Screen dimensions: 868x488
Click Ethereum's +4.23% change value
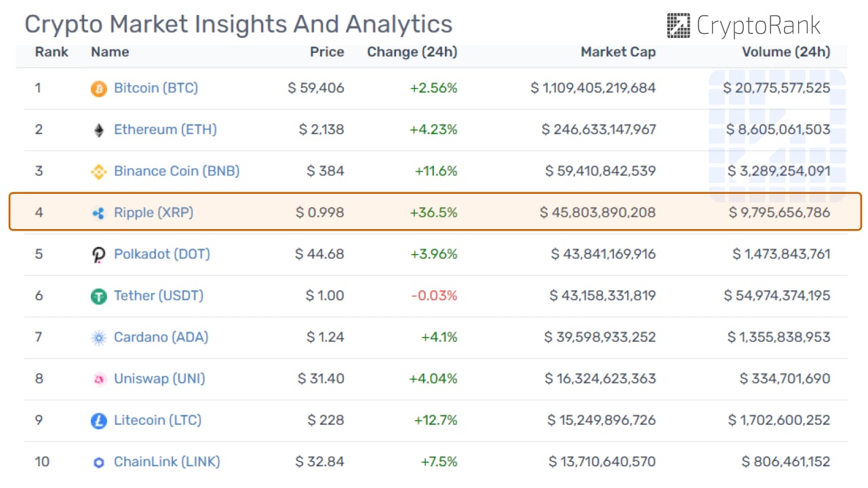pos(434,129)
